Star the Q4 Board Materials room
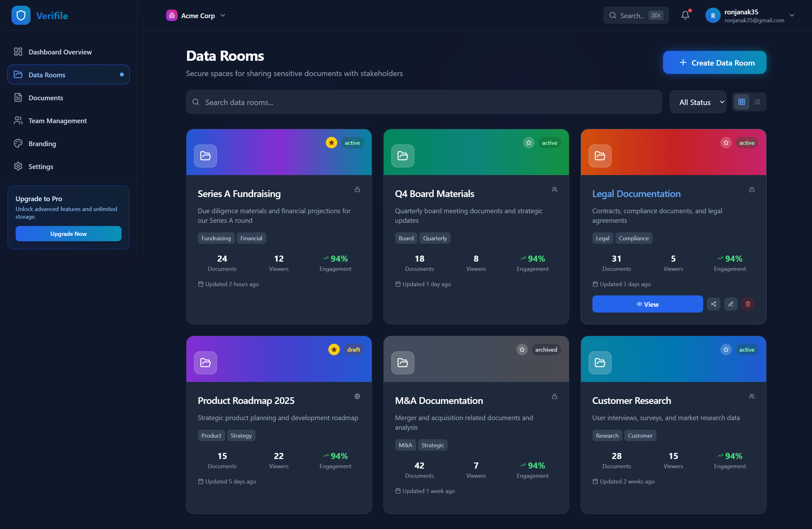The width and height of the screenshot is (812, 529). tap(528, 143)
